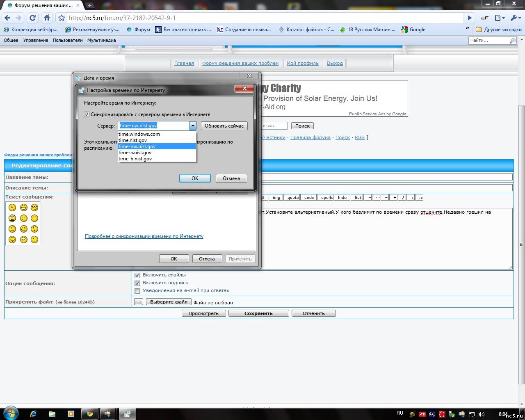Screen dimensions: 525x420
Task: Toggle the Включить смайлы checkbox
Action: click(137, 275)
